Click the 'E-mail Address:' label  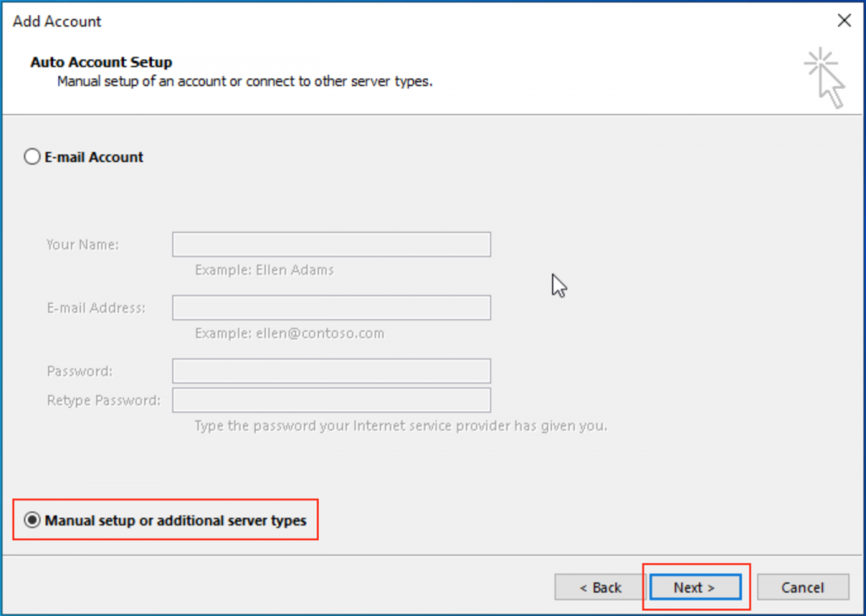[96, 308]
